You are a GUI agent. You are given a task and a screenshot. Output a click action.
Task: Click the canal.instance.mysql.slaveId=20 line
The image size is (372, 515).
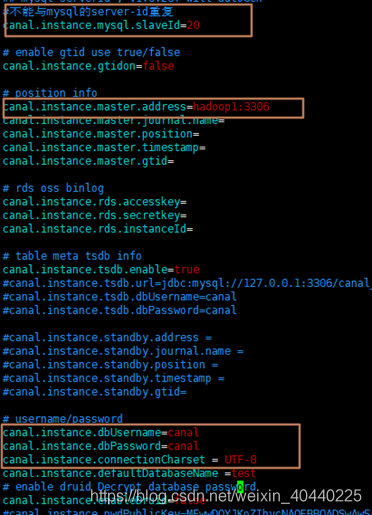coord(101,25)
